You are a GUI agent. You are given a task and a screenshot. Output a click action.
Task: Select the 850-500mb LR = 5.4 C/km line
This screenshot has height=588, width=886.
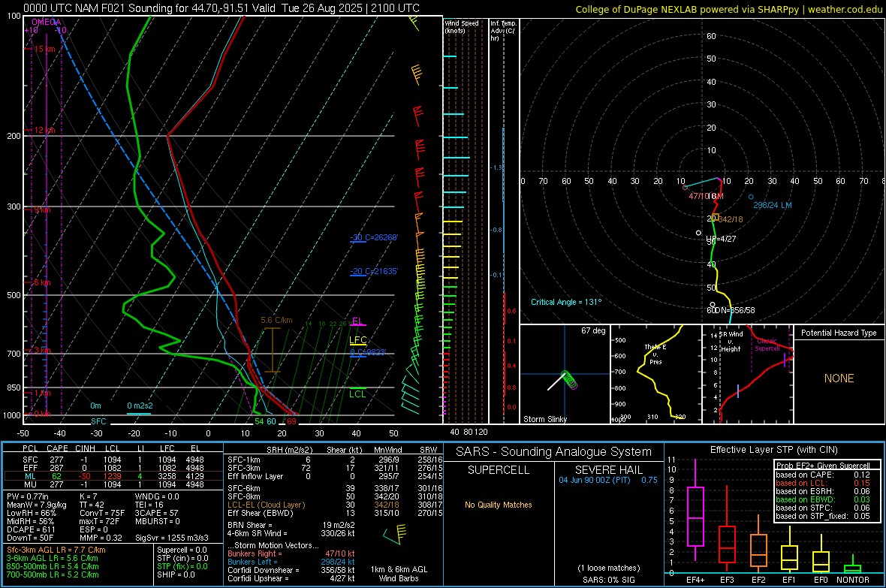click(x=53, y=566)
